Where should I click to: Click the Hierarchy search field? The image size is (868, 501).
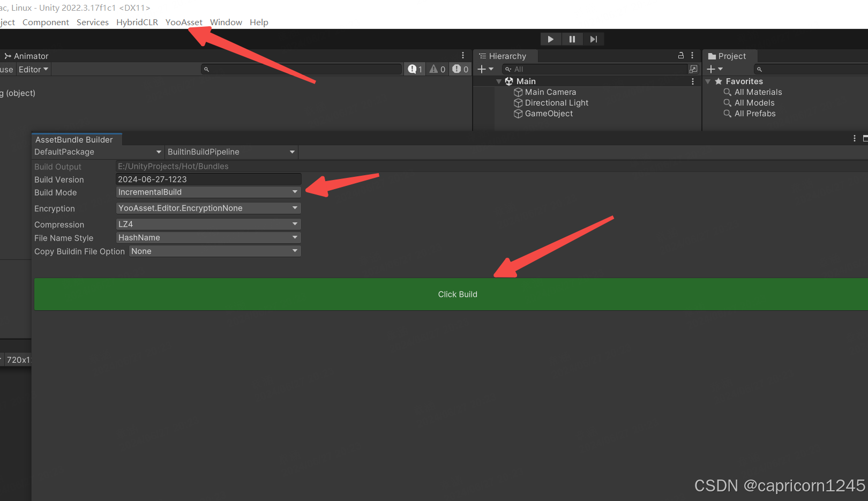click(595, 69)
